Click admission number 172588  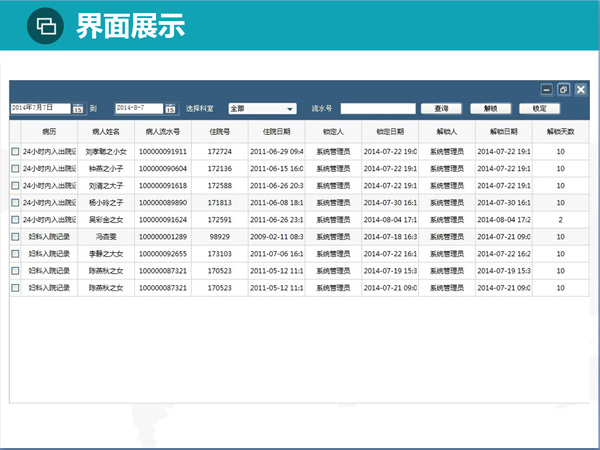tap(220, 186)
